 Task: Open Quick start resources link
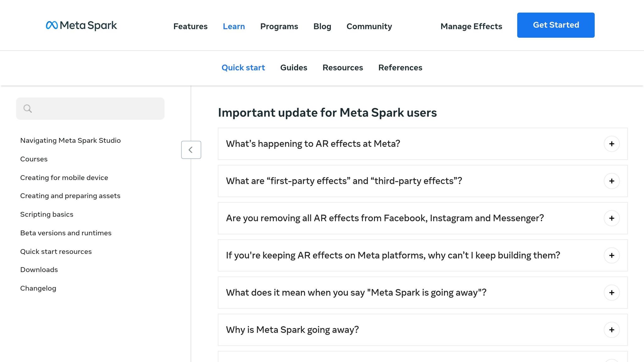click(56, 251)
